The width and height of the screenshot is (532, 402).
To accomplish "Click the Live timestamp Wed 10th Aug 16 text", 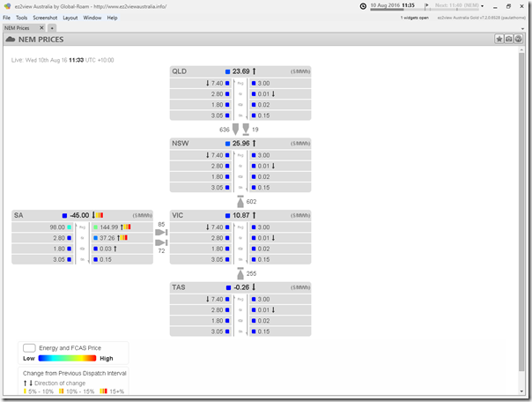I will pos(63,60).
